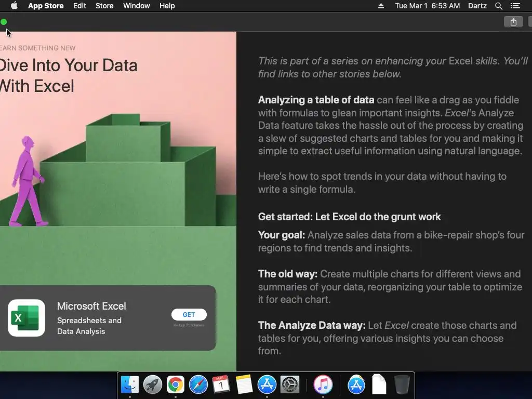Open Calendar in the Dock
This screenshot has height=399, width=532.
(x=221, y=384)
